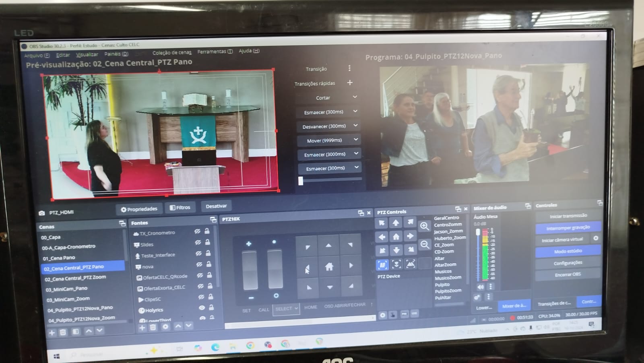
Task: Open virtual camera settings gear
Action: 596,238
